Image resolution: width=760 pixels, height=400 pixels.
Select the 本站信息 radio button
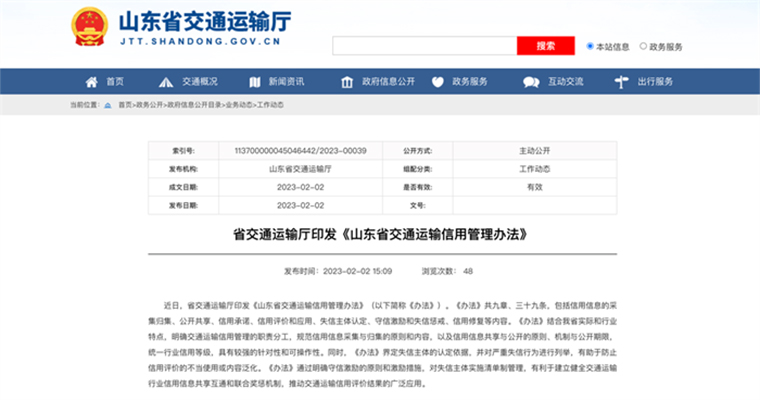(x=590, y=46)
